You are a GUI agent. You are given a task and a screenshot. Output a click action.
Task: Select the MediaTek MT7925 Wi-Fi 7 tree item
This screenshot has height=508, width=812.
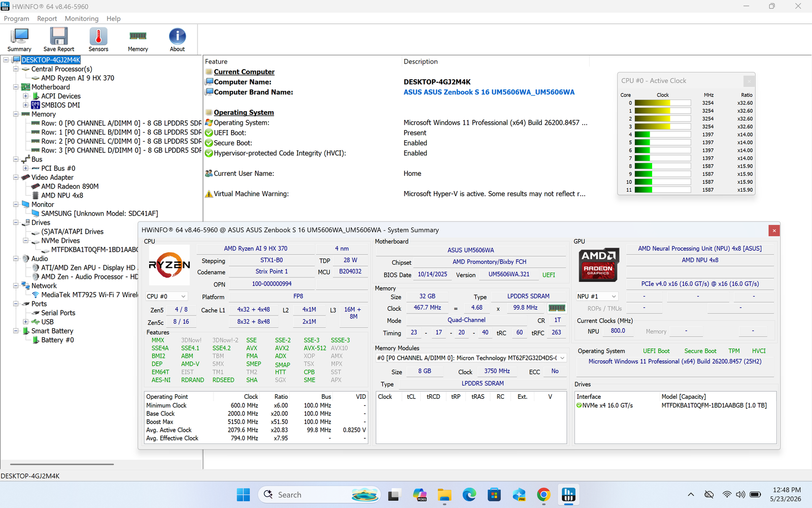(x=89, y=295)
